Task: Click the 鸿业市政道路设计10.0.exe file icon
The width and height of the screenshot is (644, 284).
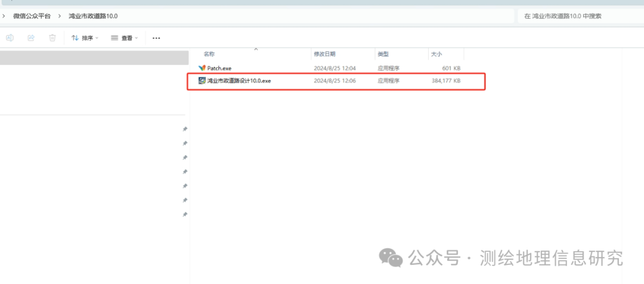Action: (x=202, y=81)
